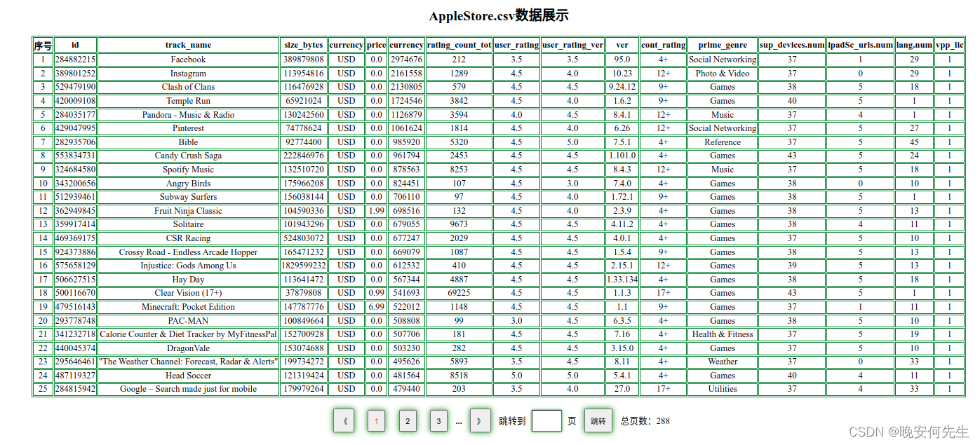The height and width of the screenshot is (445, 980).
Task: Click the price cell 6.99
Action: pyautogui.click(x=376, y=307)
